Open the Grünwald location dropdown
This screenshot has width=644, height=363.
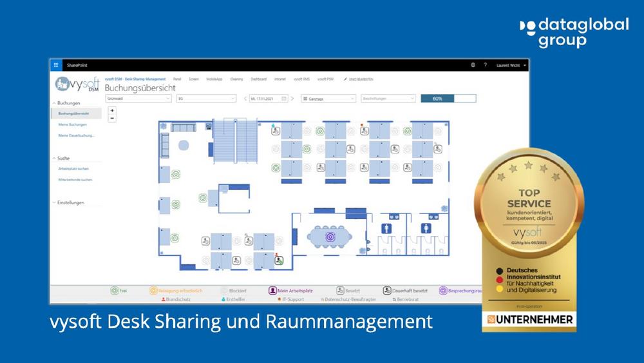(138, 99)
